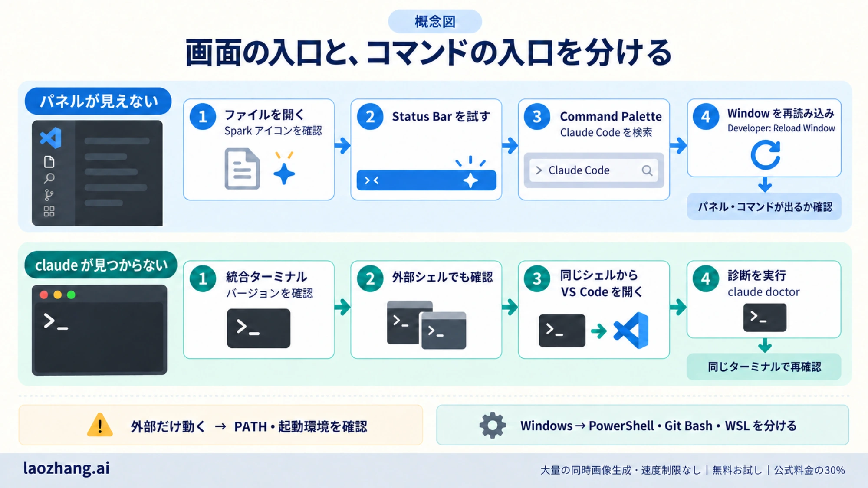
Task: Click the blue Spark icon beside the document
Action: pyautogui.click(x=284, y=174)
